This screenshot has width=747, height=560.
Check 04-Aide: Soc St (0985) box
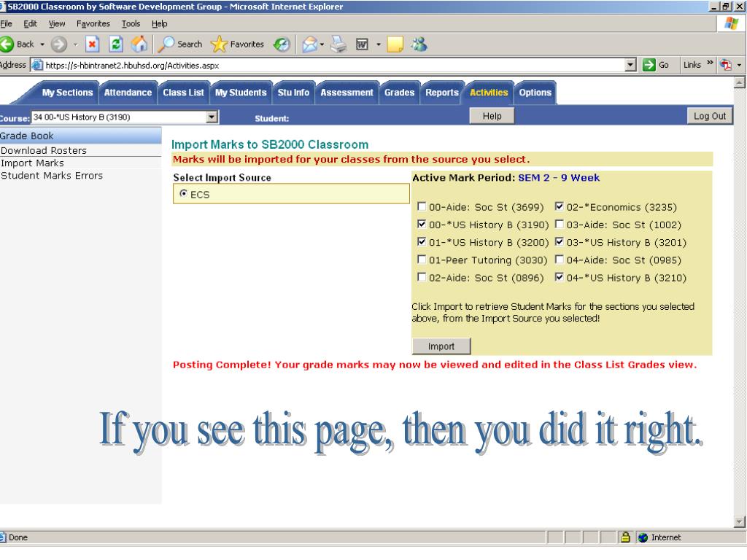560,259
